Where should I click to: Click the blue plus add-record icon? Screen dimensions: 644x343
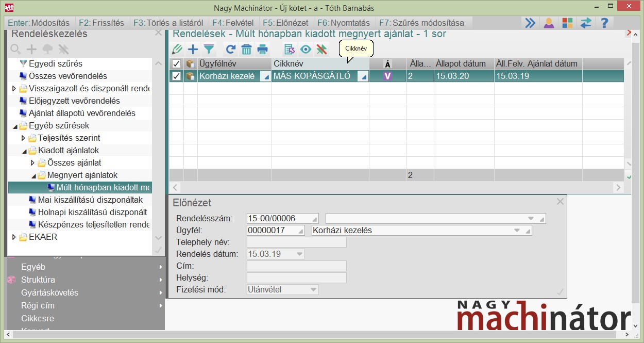tap(193, 50)
